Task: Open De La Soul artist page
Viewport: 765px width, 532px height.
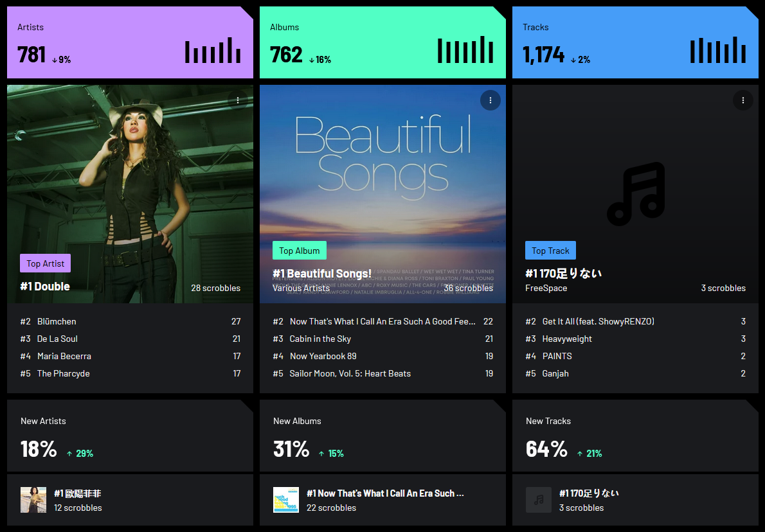Action: pyautogui.click(x=57, y=339)
